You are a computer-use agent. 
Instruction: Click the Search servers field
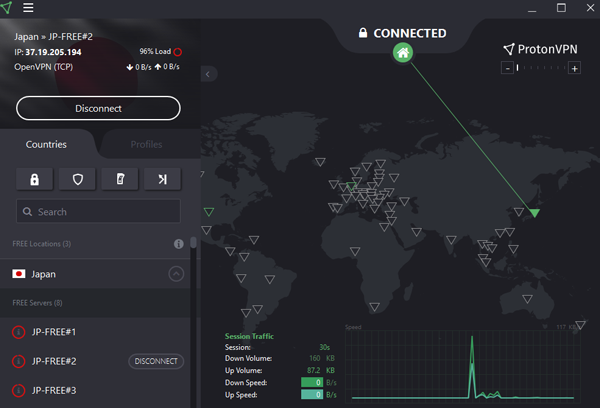[x=98, y=211]
